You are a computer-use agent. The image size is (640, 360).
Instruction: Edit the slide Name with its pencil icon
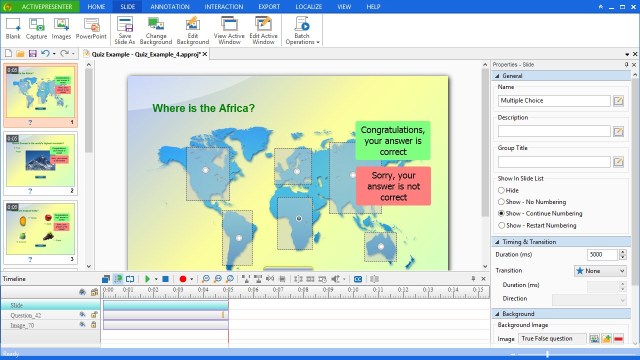click(x=618, y=100)
